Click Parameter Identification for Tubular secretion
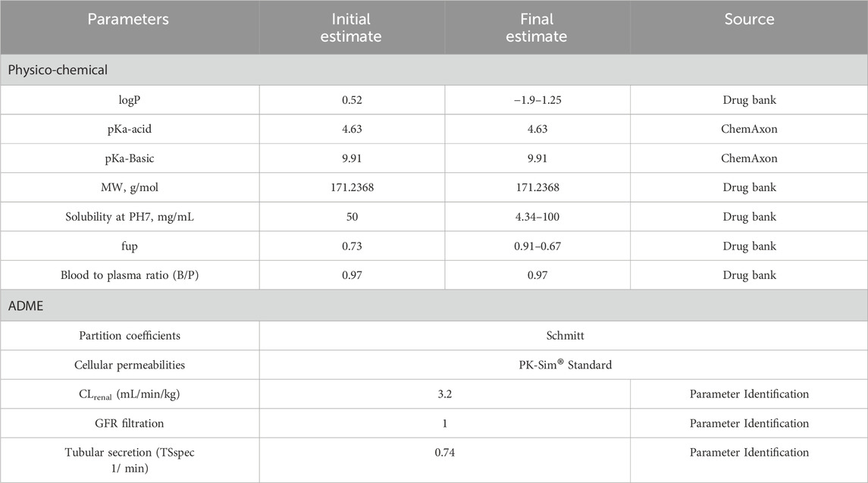Viewport: 868px width, 483px height. point(749,453)
